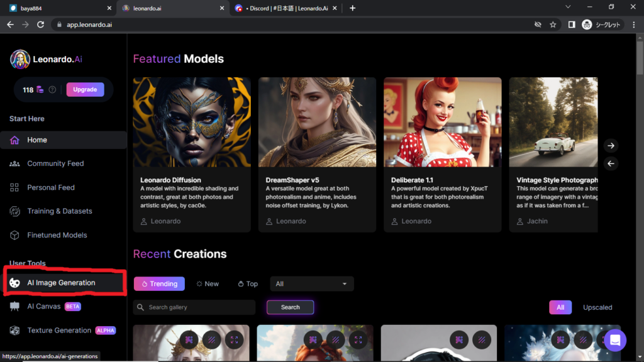This screenshot has height=362, width=644.
Task: Expand the All category dropdown
Action: pyautogui.click(x=311, y=284)
